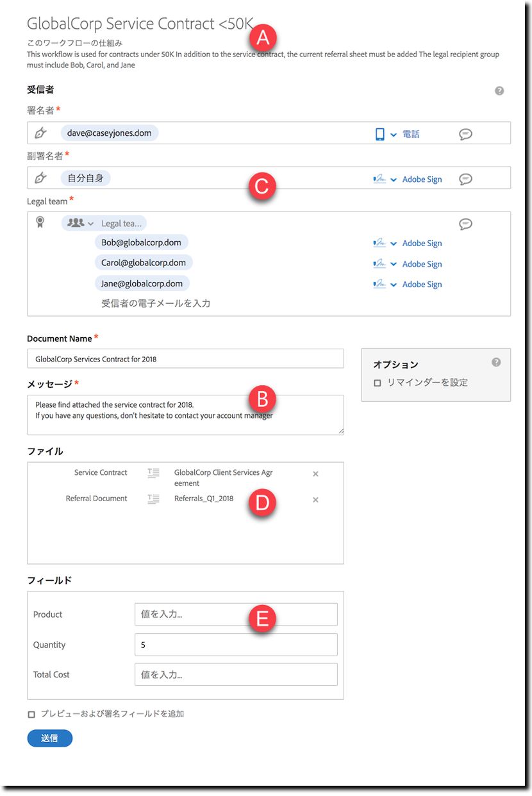Open authentication dropdown arrow for 自分自身
The image size is (532, 796).
tap(394, 180)
